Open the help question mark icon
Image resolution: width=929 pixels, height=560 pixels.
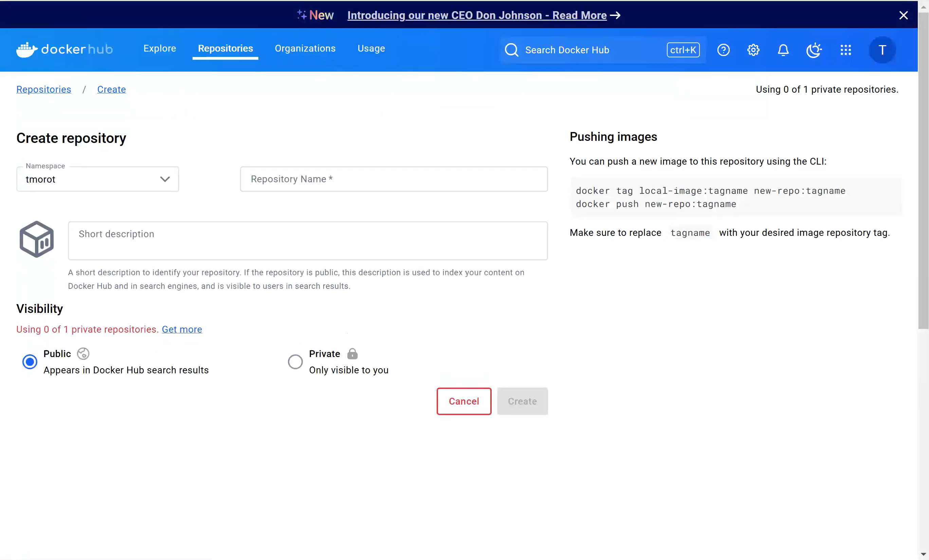coord(723,50)
